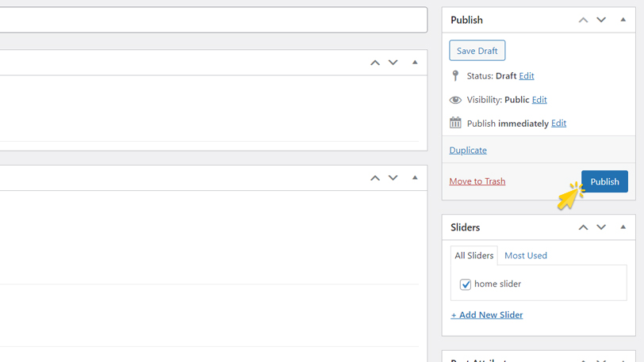Image resolution: width=644 pixels, height=362 pixels.
Task: Click the pin icon beside Status
Action: (x=455, y=76)
